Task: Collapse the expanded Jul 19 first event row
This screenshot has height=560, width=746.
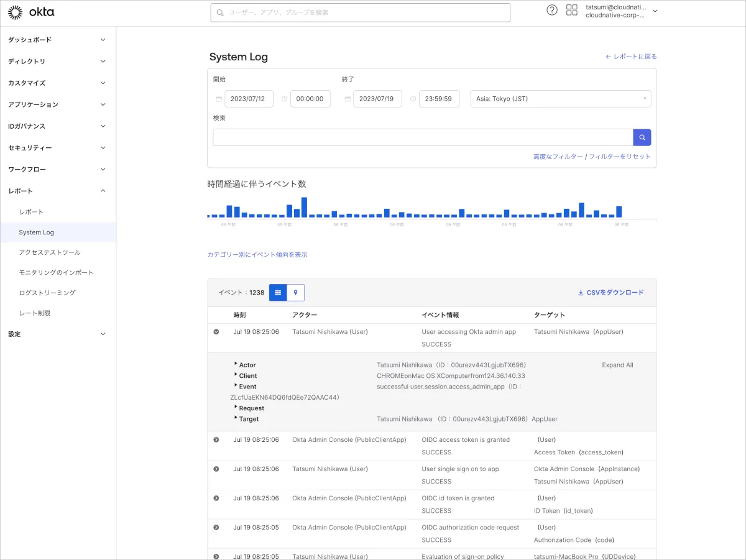Action: coord(216,332)
